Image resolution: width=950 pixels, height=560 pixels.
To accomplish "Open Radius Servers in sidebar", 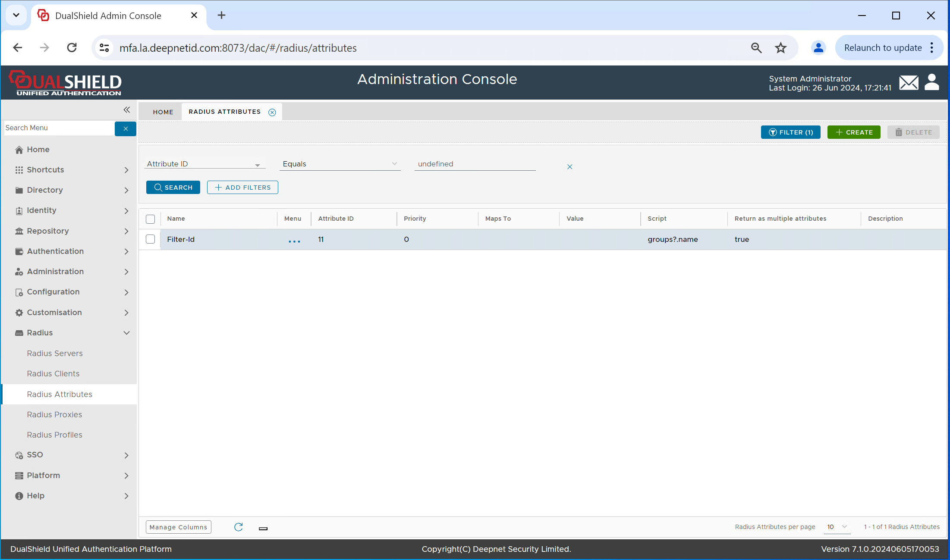I will coord(55,354).
